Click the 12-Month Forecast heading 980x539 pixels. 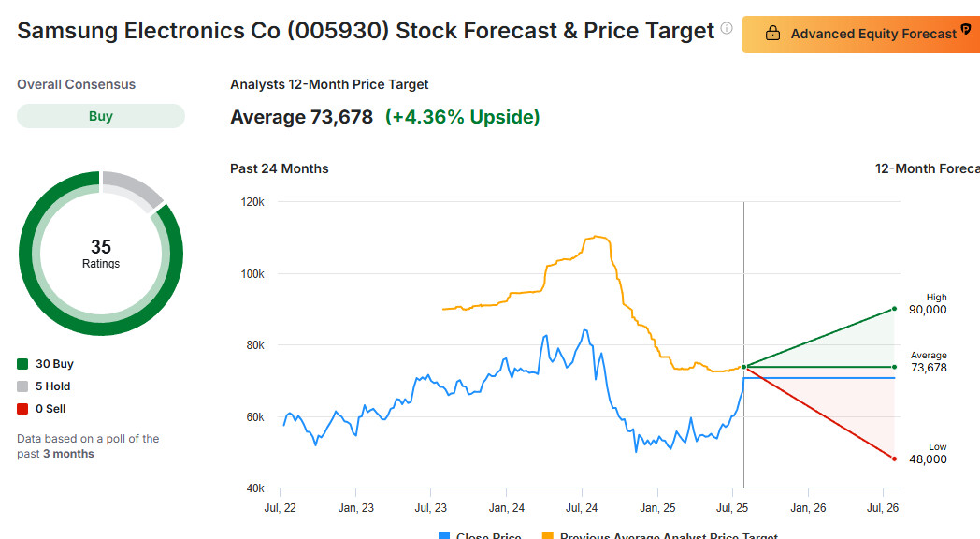point(926,168)
